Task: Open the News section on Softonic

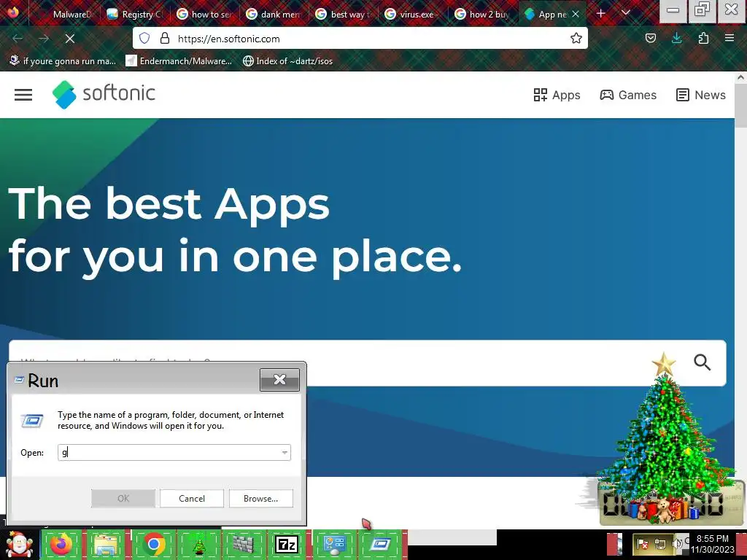Action: pyautogui.click(x=701, y=95)
